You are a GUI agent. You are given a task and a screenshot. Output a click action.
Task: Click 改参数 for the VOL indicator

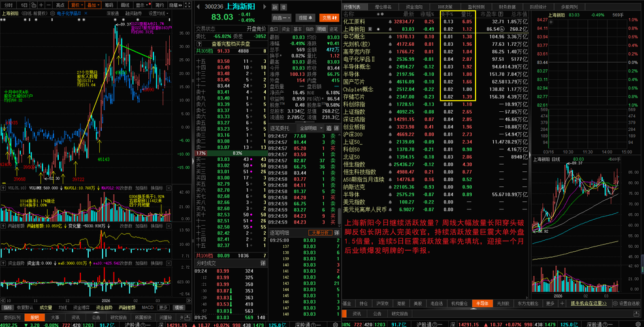click(126, 188)
